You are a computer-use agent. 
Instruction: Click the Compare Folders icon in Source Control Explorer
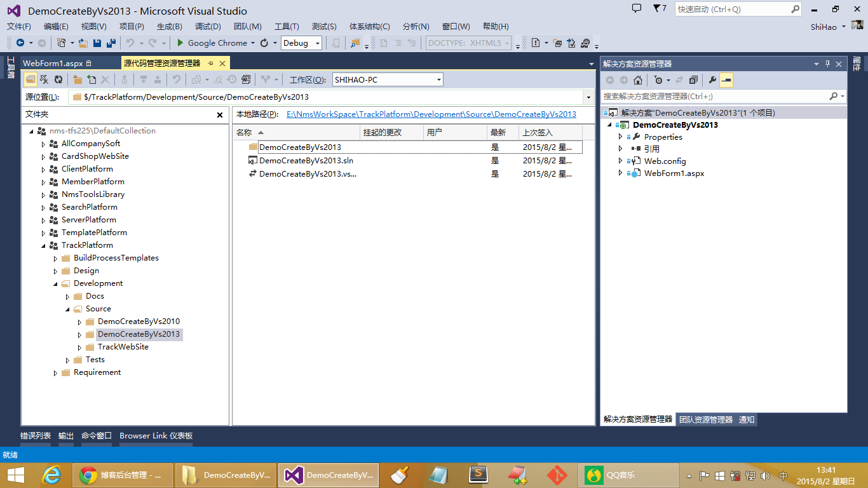[x=246, y=79]
